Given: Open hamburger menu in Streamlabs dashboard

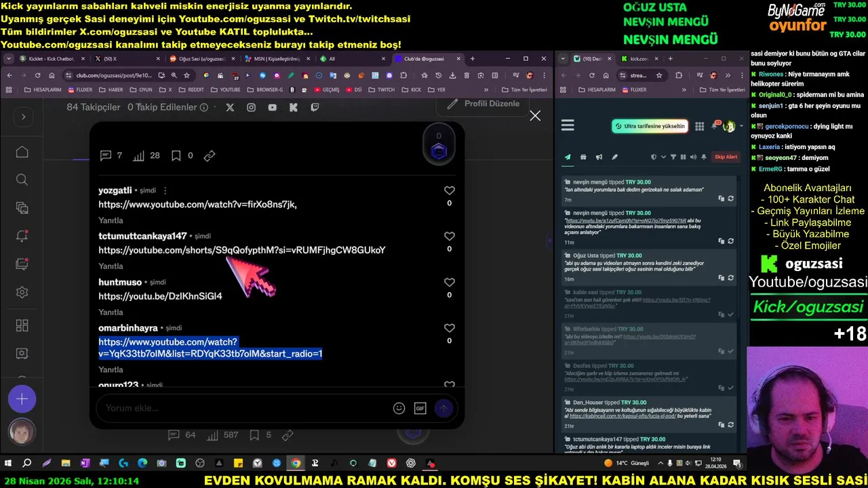Looking at the screenshot, I should pos(568,125).
